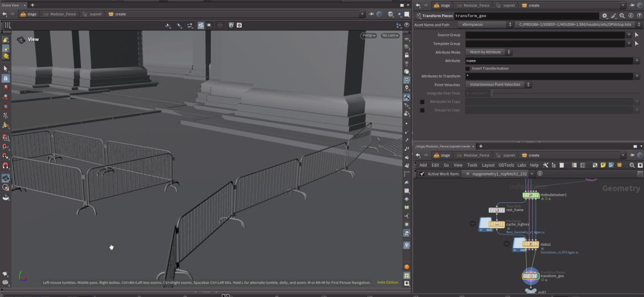
Task: Toggle the Active Work Item checkbox
Action: click(422, 174)
